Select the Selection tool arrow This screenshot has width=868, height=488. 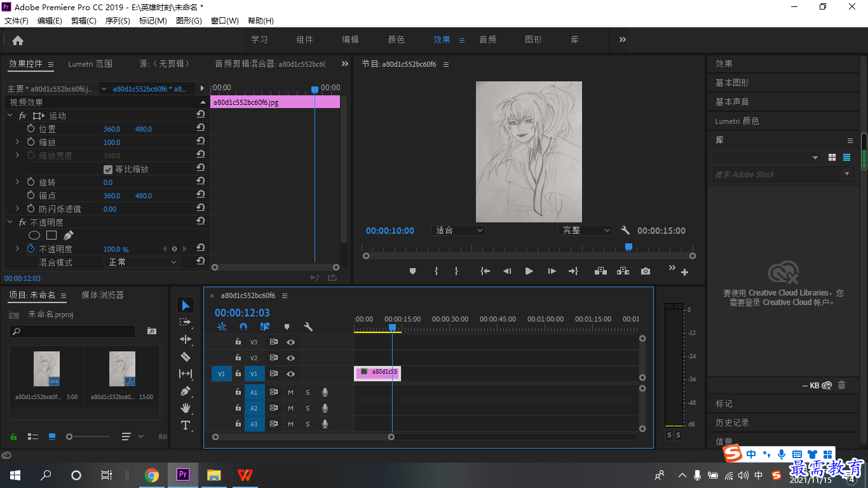click(x=186, y=306)
